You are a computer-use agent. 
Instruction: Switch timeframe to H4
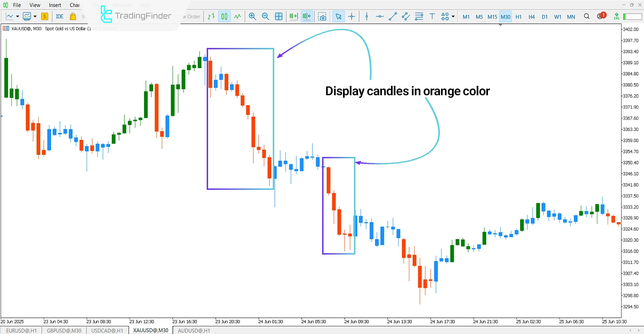(x=531, y=16)
